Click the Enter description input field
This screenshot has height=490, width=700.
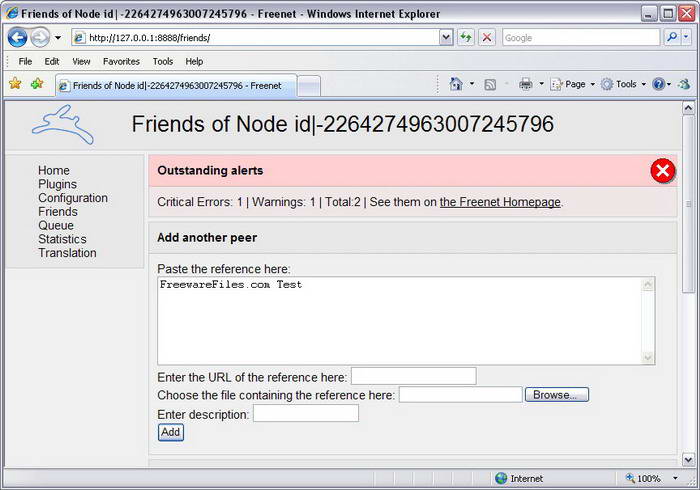point(306,413)
